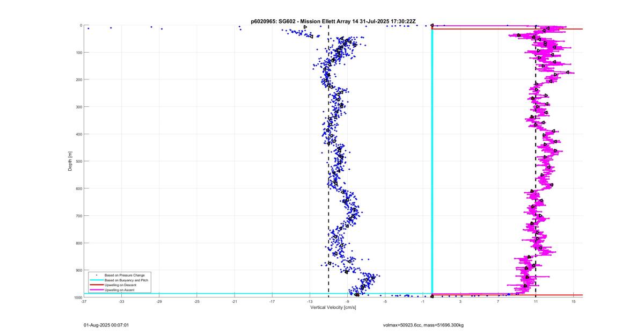Click legend entry 'Upwelling on Ascent'
Viewport: 644px width, 334px height.
click(x=120, y=290)
